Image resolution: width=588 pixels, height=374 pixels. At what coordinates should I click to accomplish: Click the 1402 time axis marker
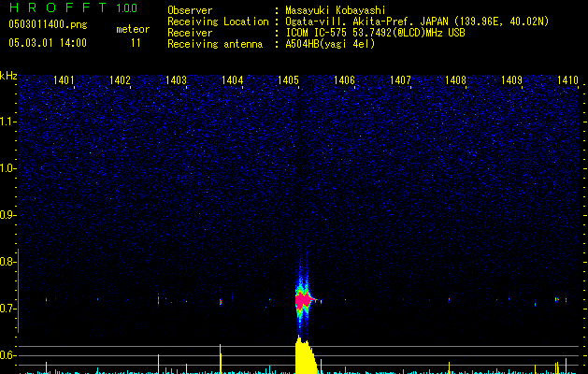120,80
